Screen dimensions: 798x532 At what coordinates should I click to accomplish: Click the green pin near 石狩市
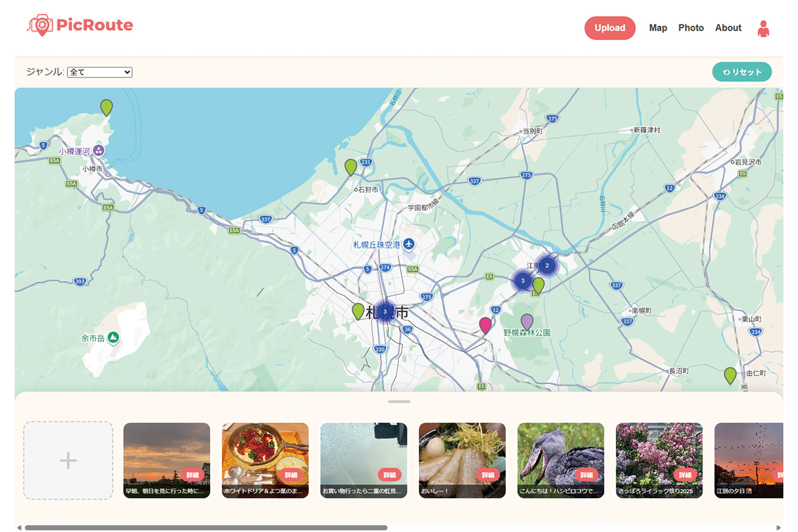351,167
